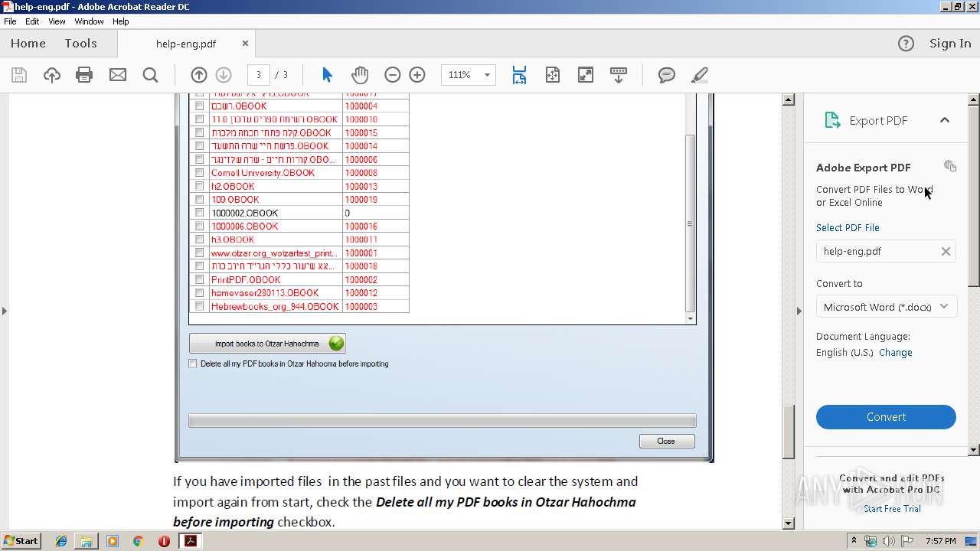
Task: Zoom in with plus icon
Action: (417, 75)
